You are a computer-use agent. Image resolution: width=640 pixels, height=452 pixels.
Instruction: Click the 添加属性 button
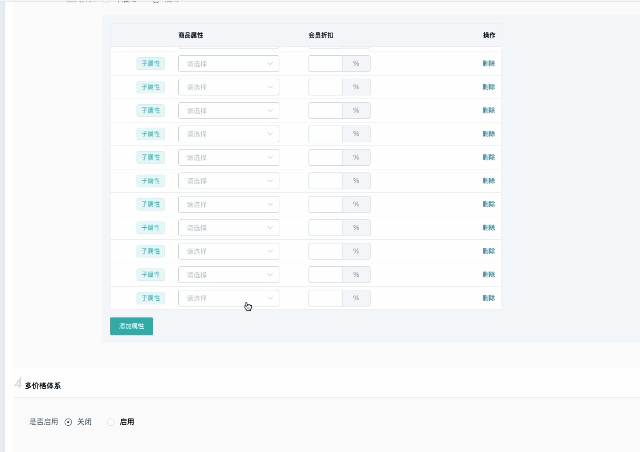point(131,326)
